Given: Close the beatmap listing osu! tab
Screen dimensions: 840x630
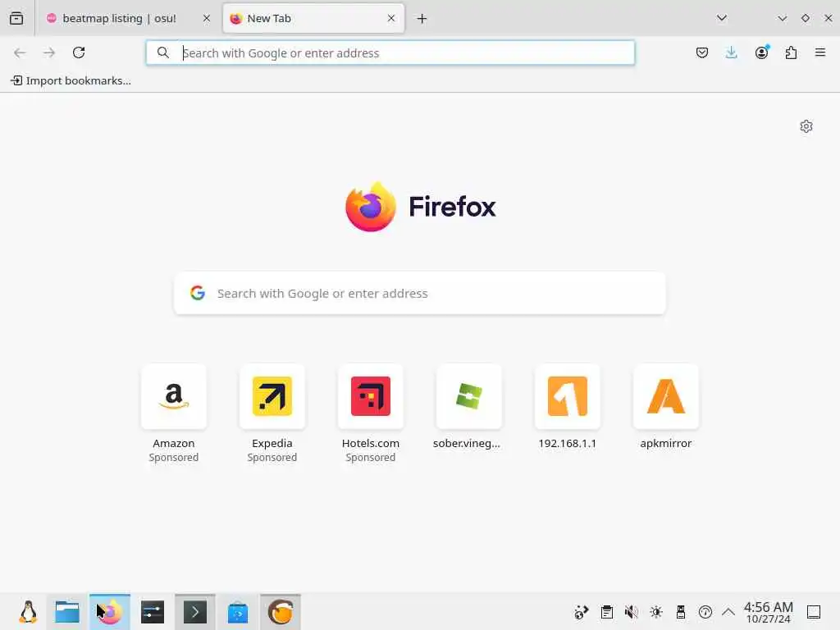Looking at the screenshot, I should (x=207, y=19).
